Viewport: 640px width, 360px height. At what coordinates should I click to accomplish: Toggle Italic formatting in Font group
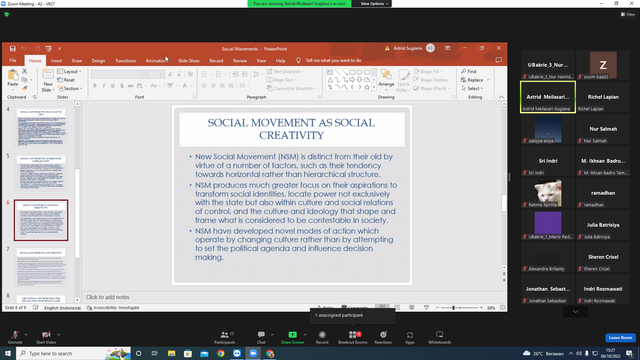point(104,86)
